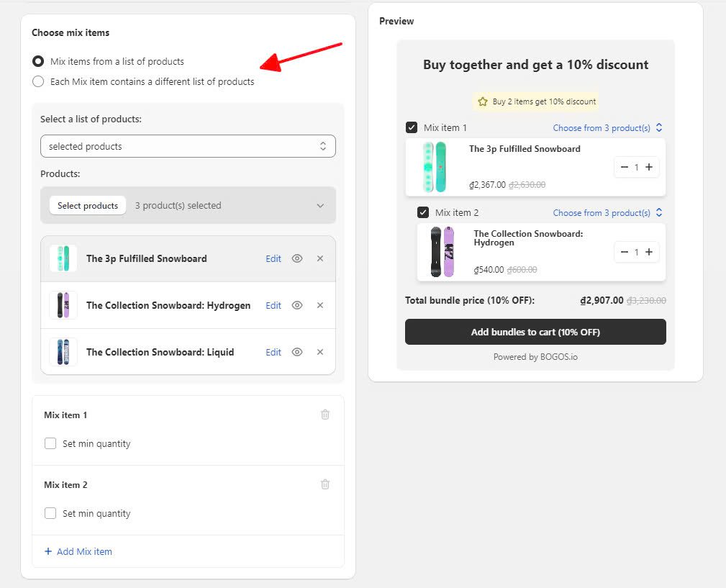Delete Mix item 1 with trash icon

(325, 415)
